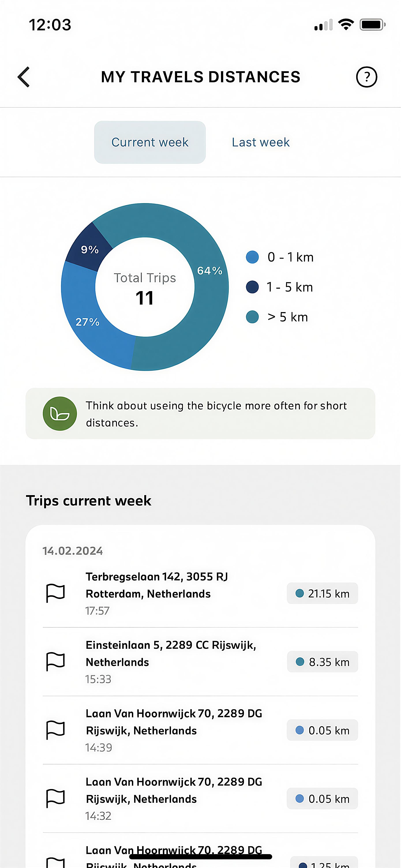The width and height of the screenshot is (401, 868).
Task: Tap the 1 - 5 km legend swatch
Action: [252, 287]
